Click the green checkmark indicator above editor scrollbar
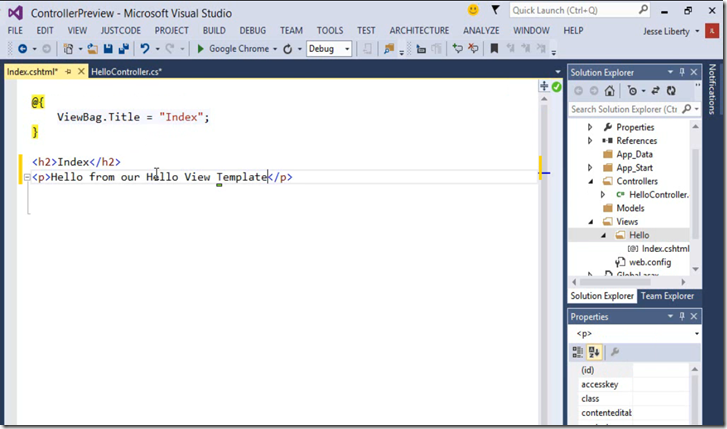Screen dimensions: 727x429 click(556, 86)
